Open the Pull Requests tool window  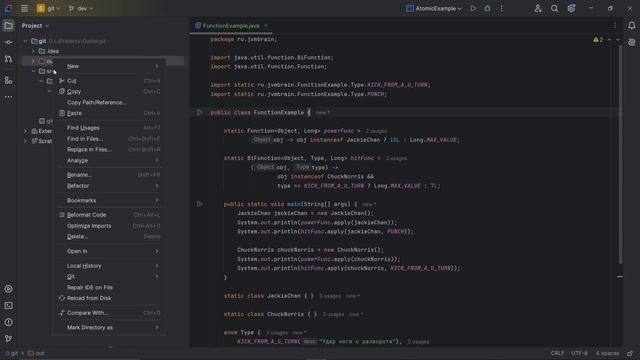[x=8, y=59]
